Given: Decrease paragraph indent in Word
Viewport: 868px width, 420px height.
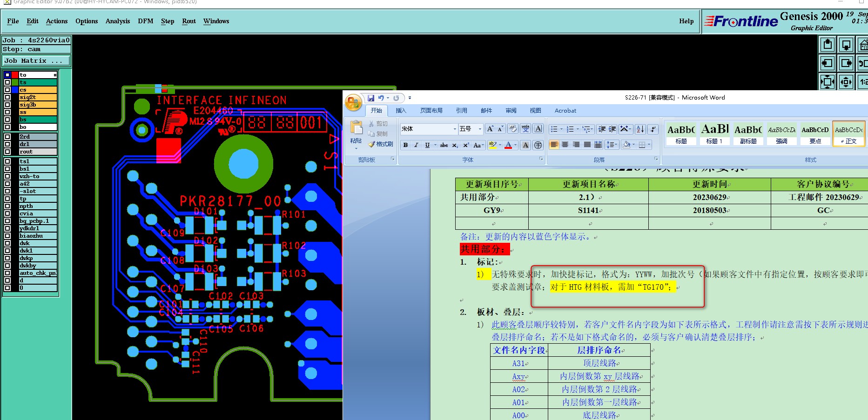Looking at the screenshot, I should click(602, 129).
